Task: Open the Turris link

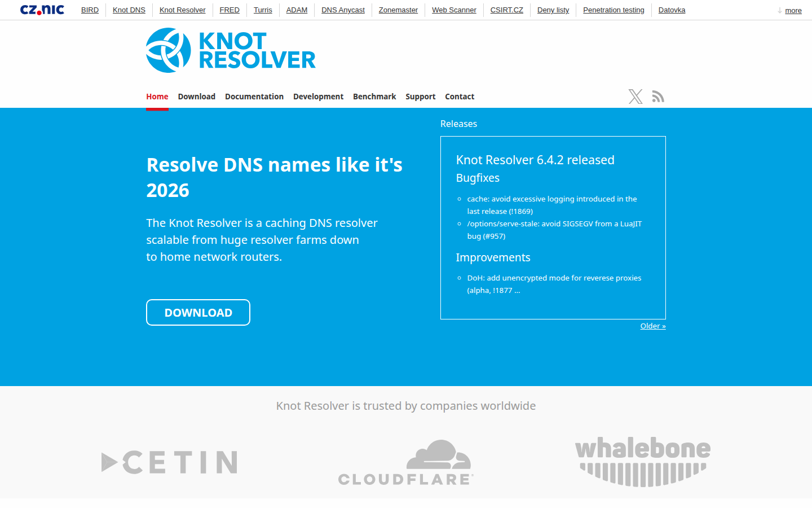Action: click(x=263, y=10)
